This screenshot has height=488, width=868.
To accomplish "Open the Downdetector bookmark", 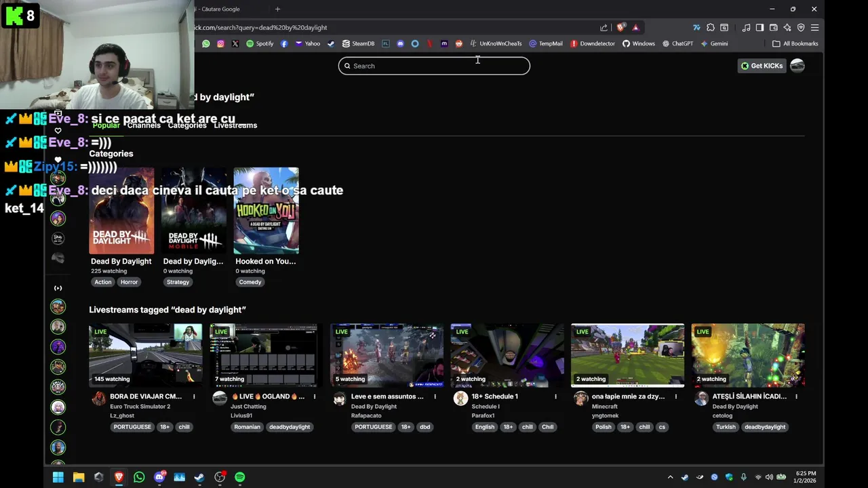I will tap(592, 43).
